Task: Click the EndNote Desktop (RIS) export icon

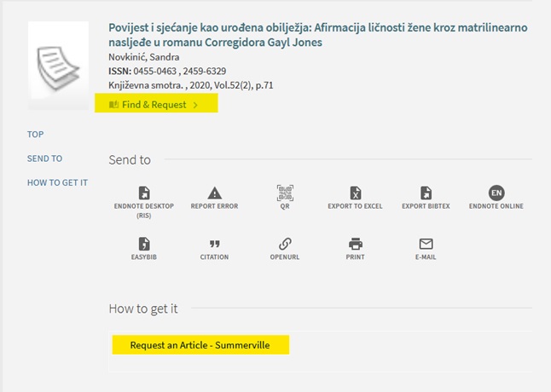Action: point(143,193)
